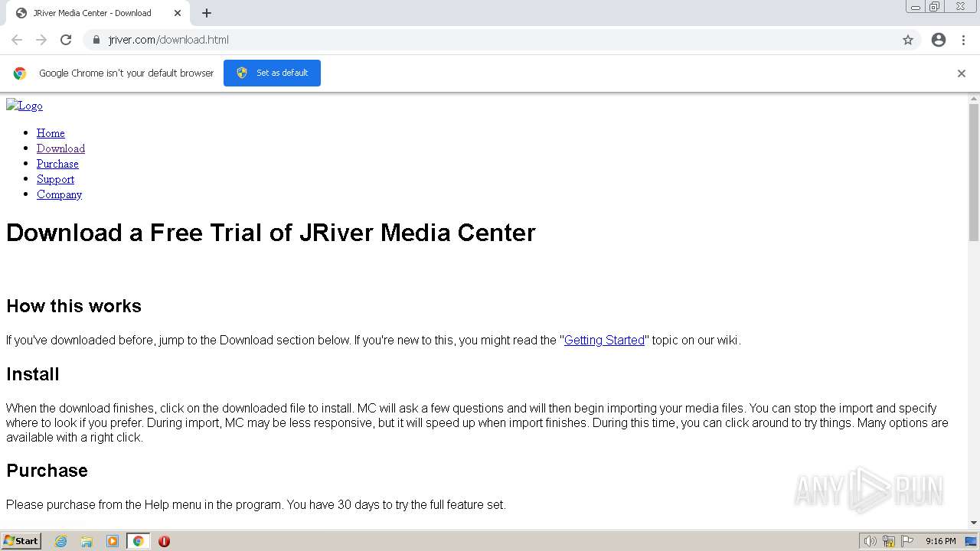Open the Purchase navigation link

[x=57, y=164]
